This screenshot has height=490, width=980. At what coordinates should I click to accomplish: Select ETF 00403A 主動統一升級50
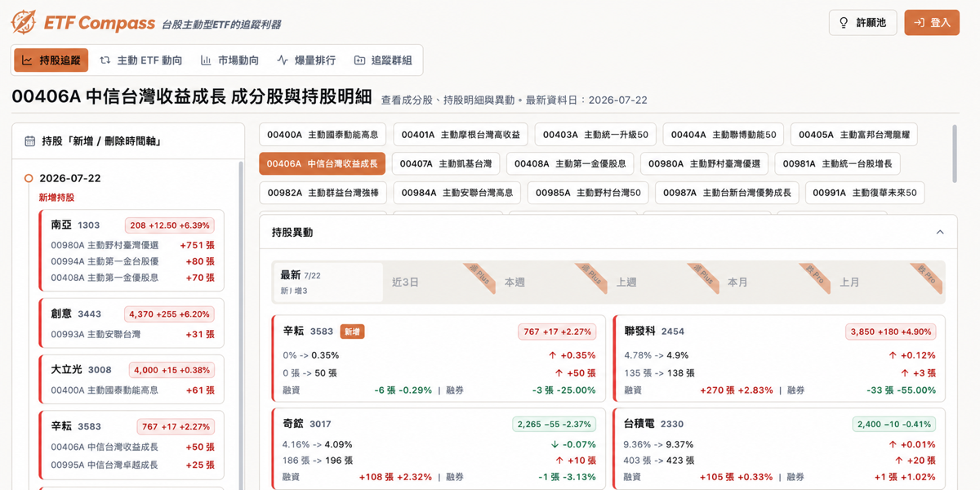[595, 135]
